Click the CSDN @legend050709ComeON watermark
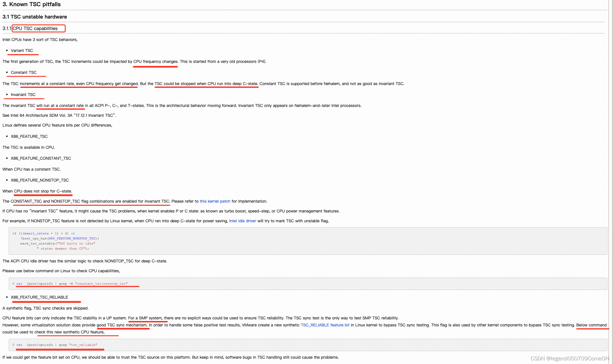 (x=569, y=358)
